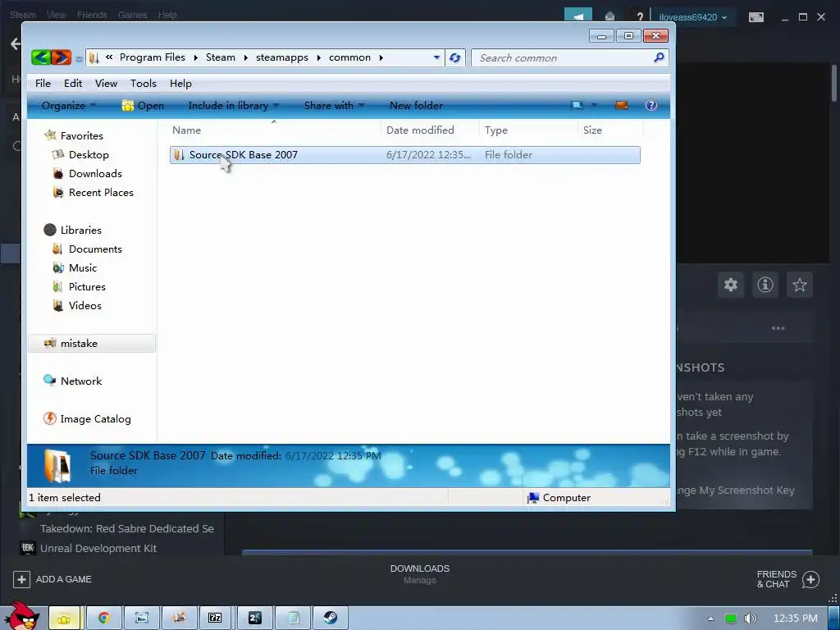Open the Help menu in Explorer

click(180, 84)
